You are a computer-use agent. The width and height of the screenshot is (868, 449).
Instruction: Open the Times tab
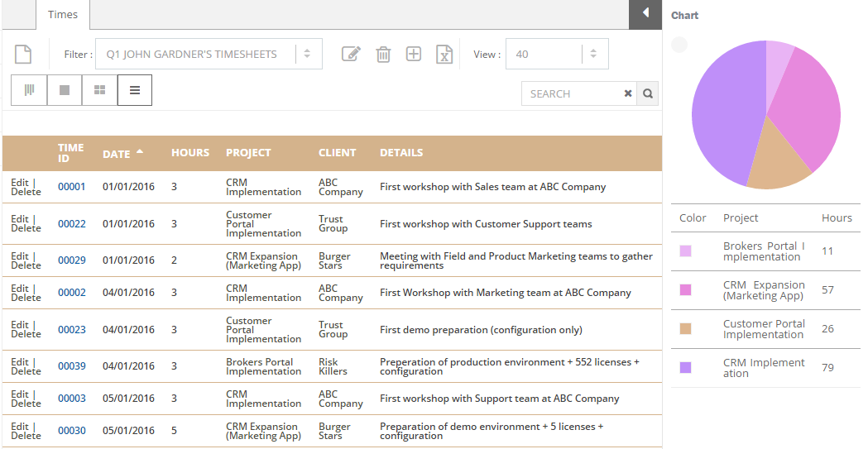(x=63, y=14)
